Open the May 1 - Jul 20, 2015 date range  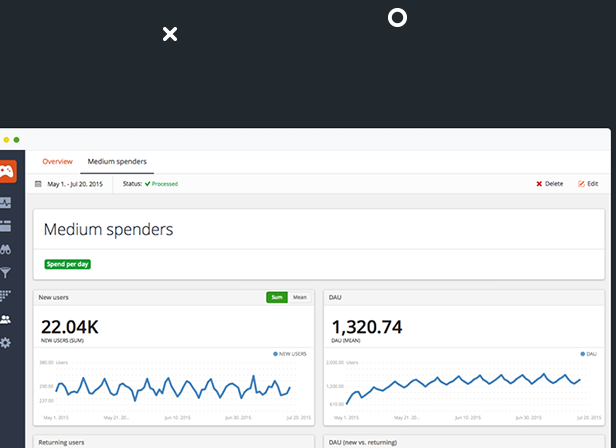click(x=75, y=184)
